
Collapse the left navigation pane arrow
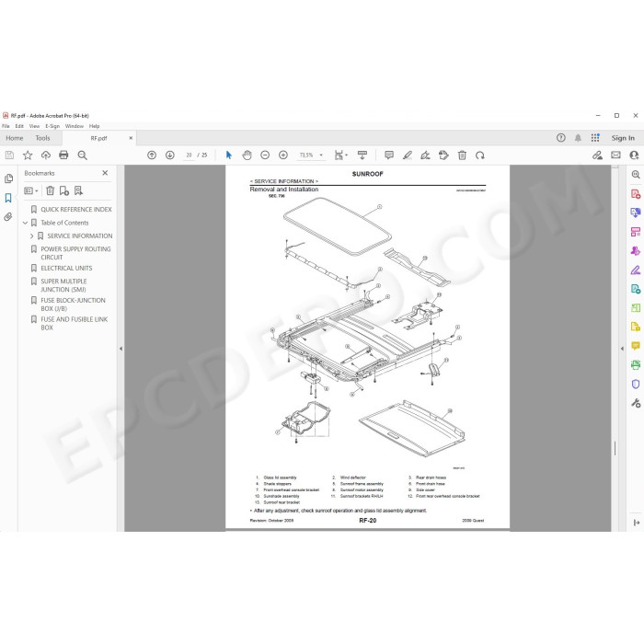coord(121,349)
